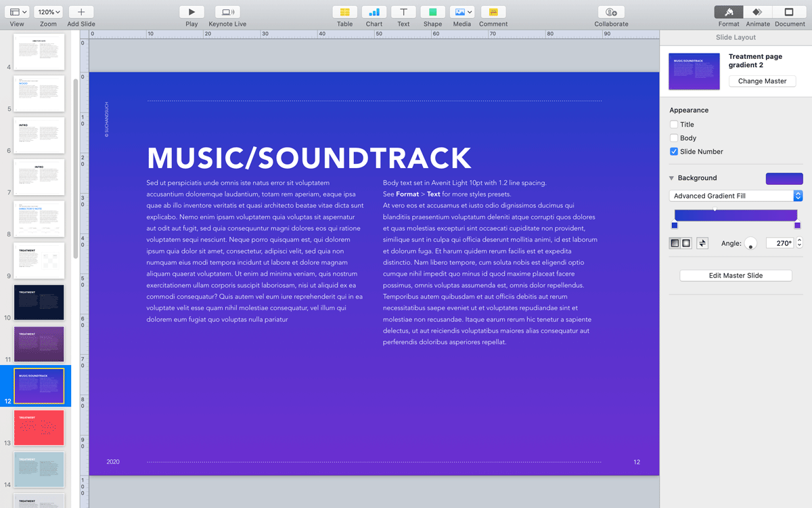Collapse the Background section disclosure triangle
Image resolution: width=812 pixels, height=508 pixels.
coord(672,178)
